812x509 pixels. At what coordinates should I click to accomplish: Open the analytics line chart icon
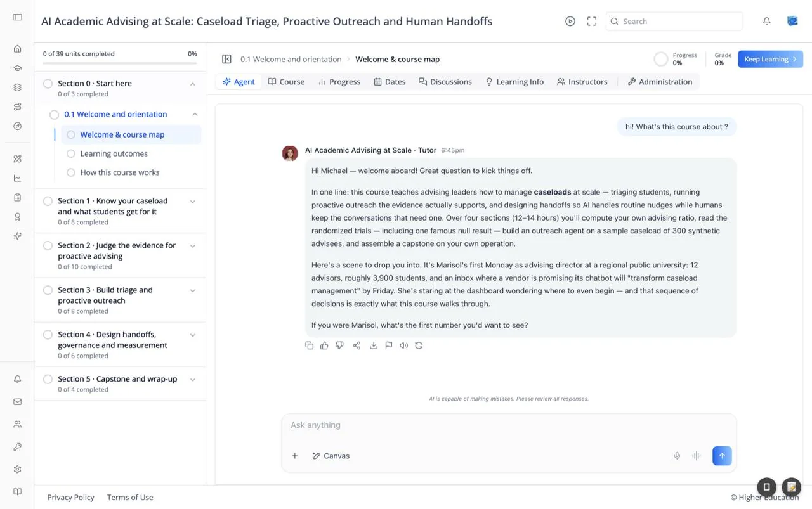pyautogui.click(x=17, y=178)
